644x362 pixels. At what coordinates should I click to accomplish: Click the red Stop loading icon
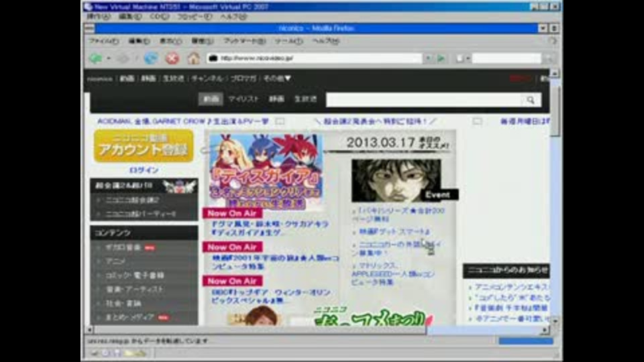pos(172,58)
